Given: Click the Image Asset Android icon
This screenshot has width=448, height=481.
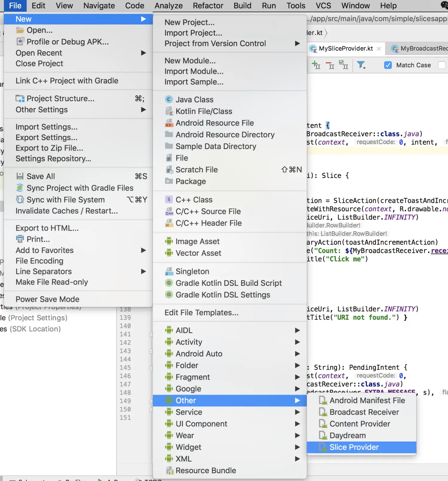Looking at the screenshot, I should click(x=169, y=241).
